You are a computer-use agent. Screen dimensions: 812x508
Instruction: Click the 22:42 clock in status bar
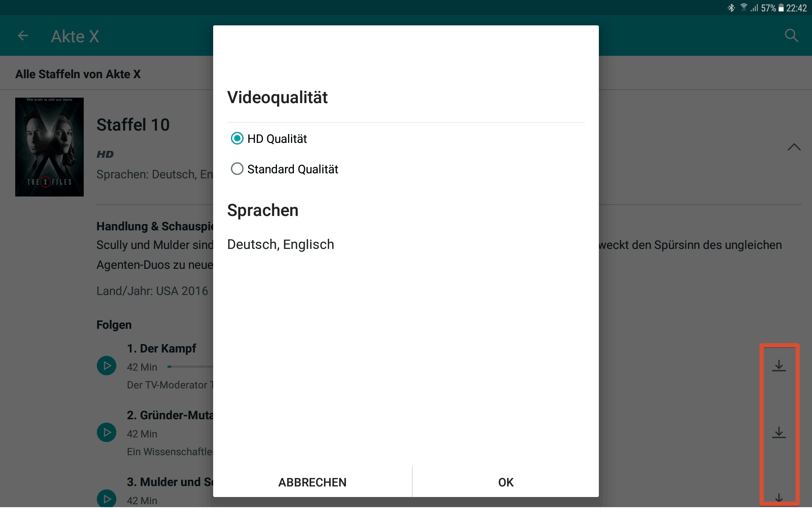[x=796, y=8]
